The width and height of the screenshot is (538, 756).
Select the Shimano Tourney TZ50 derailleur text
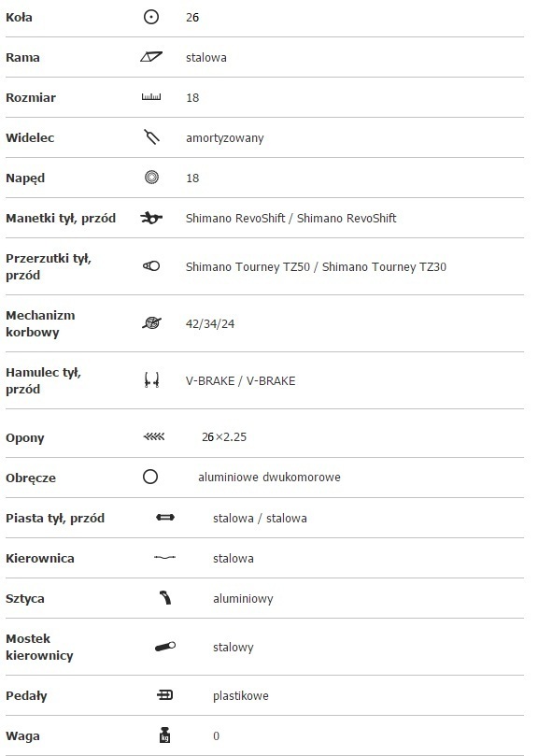[x=248, y=266]
